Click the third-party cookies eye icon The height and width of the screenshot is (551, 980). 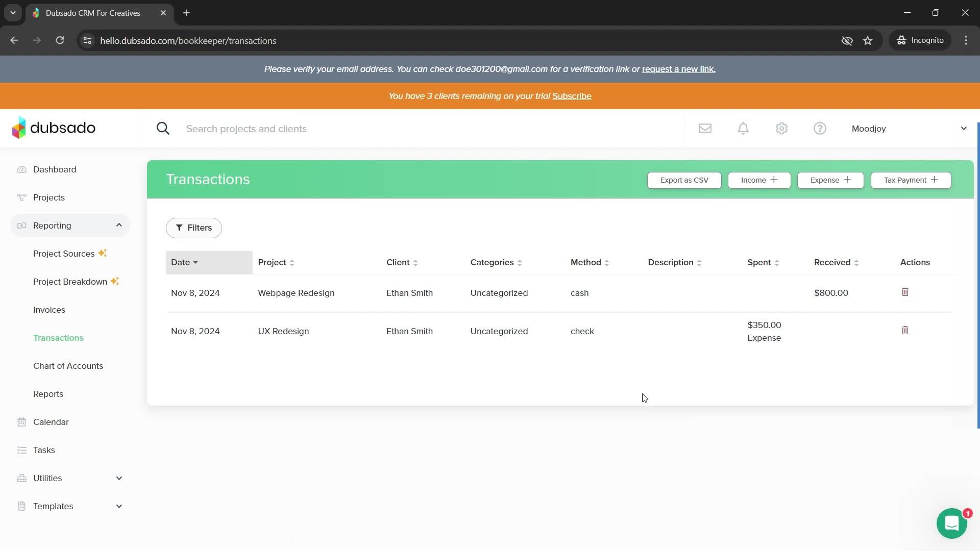[847, 40]
